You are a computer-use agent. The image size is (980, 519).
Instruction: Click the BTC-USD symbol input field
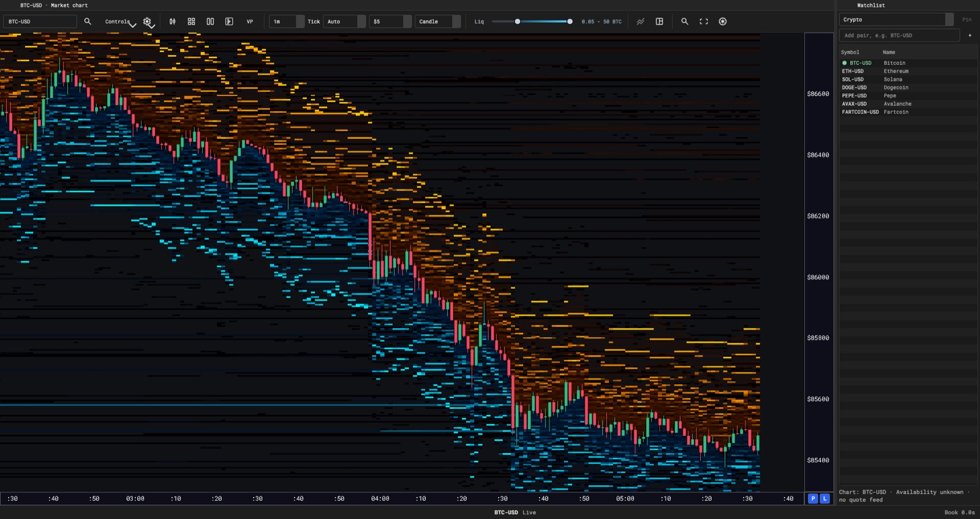pos(40,21)
